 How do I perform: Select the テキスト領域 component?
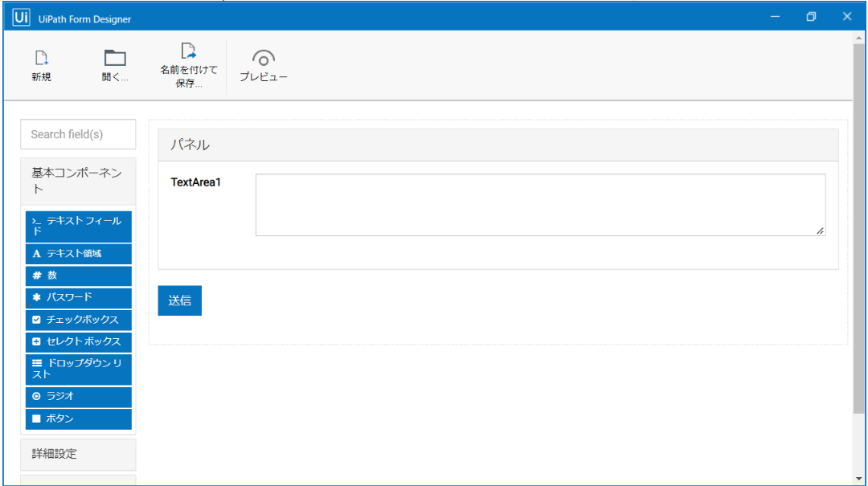coord(78,254)
